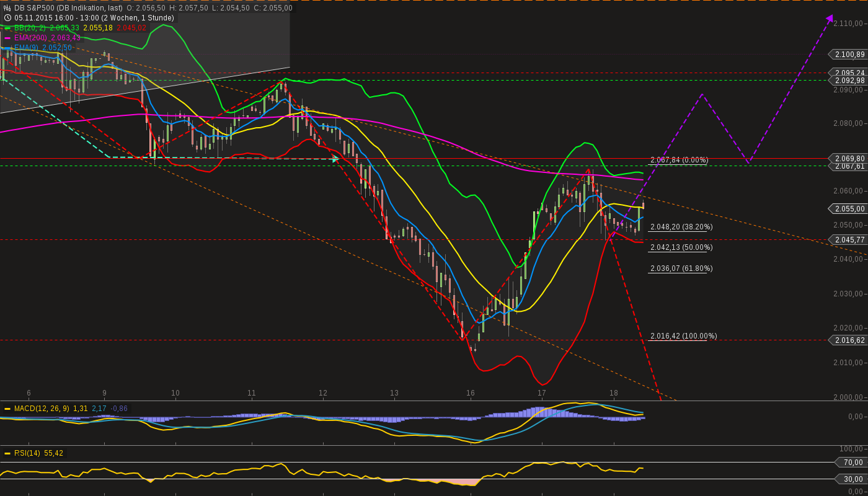Image resolution: width=868 pixels, height=496 pixels.
Task: Click the cyan dashed arrow head
Action: click(335, 159)
